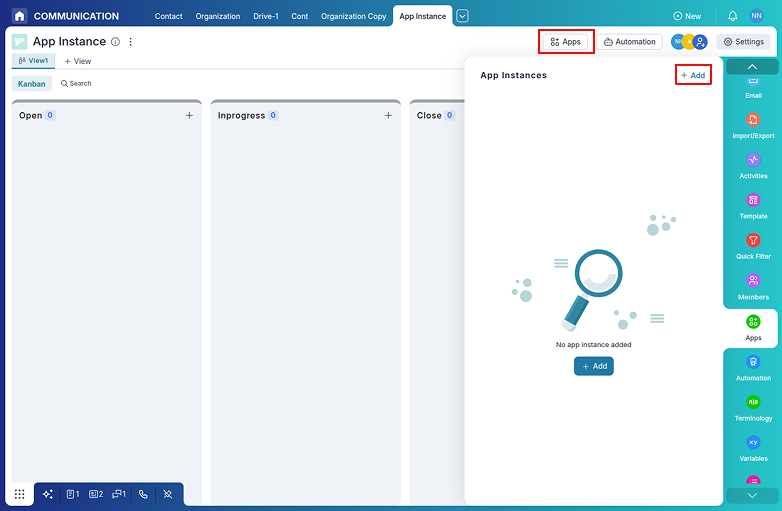The width and height of the screenshot is (782, 511).
Task: Click the home icon in the top bar
Action: tap(19, 16)
